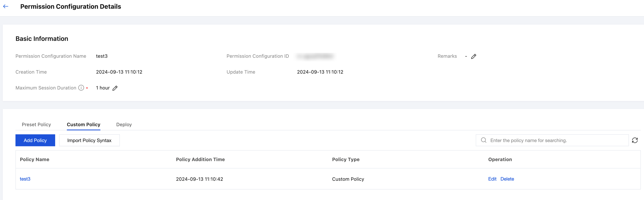Edit the test3 custom policy

pos(492,179)
